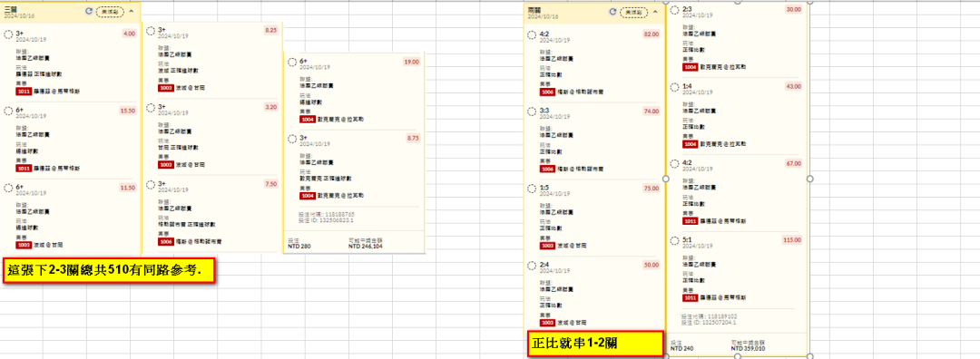Collapse the 兩關 bet slip with chevron
The height and width of the screenshot is (359, 980).
coord(654,12)
